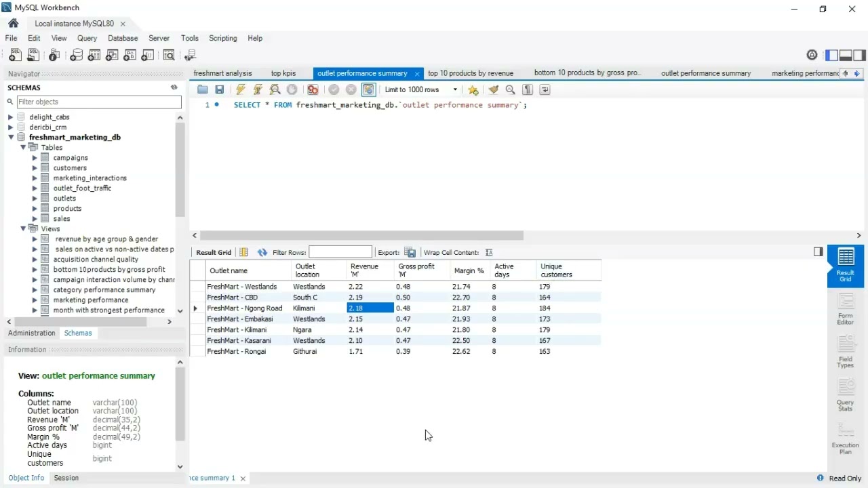Expand the campaigns table node

pyautogui.click(x=35, y=158)
